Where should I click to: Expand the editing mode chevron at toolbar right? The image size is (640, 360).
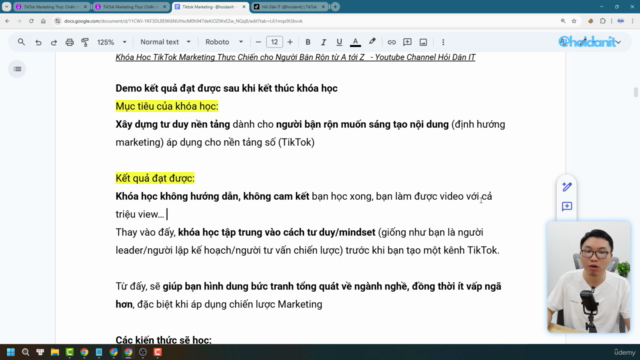click(619, 42)
